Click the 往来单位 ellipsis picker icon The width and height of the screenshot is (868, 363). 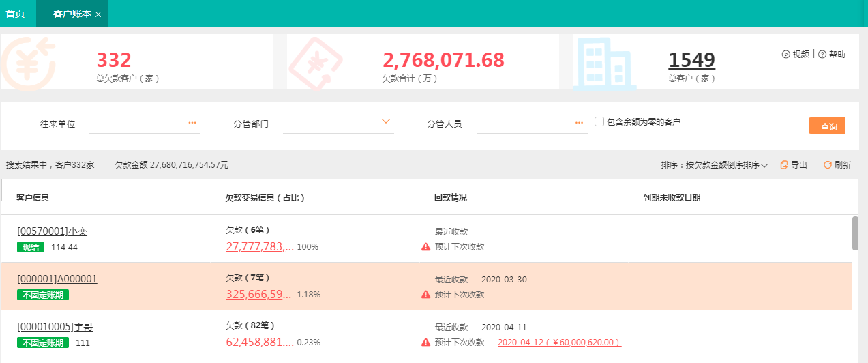click(x=192, y=123)
